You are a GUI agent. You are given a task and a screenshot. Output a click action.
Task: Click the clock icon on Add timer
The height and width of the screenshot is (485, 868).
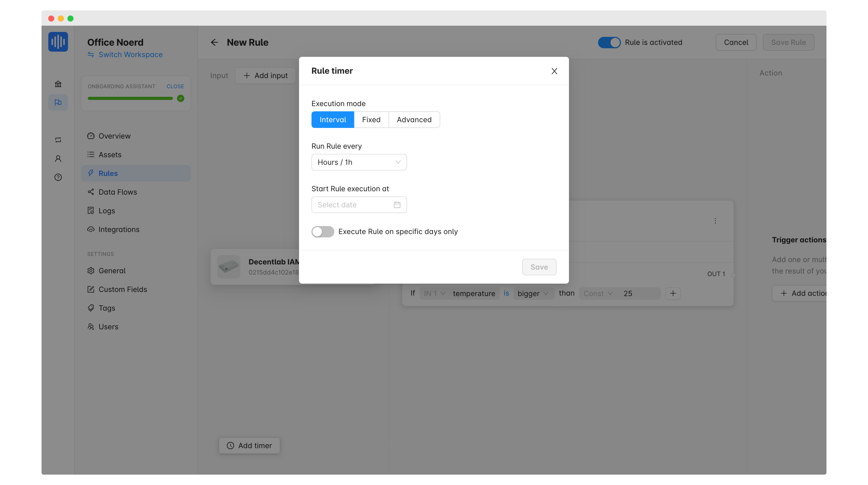coord(230,446)
